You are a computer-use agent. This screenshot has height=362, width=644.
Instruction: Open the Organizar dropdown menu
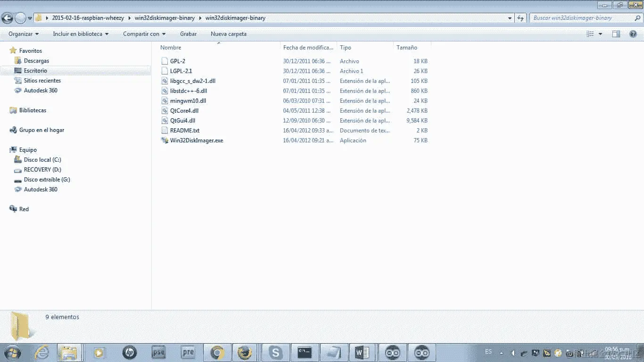pyautogui.click(x=23, y=33)
